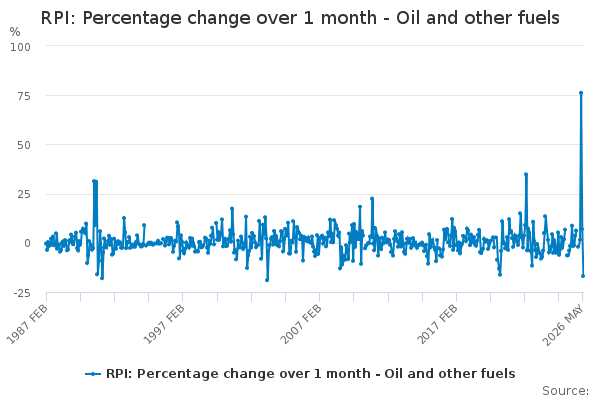Viewport: 600px width, 400px height.
Task: Click the 0 y-axis label
Action: [x=27, y=243]
